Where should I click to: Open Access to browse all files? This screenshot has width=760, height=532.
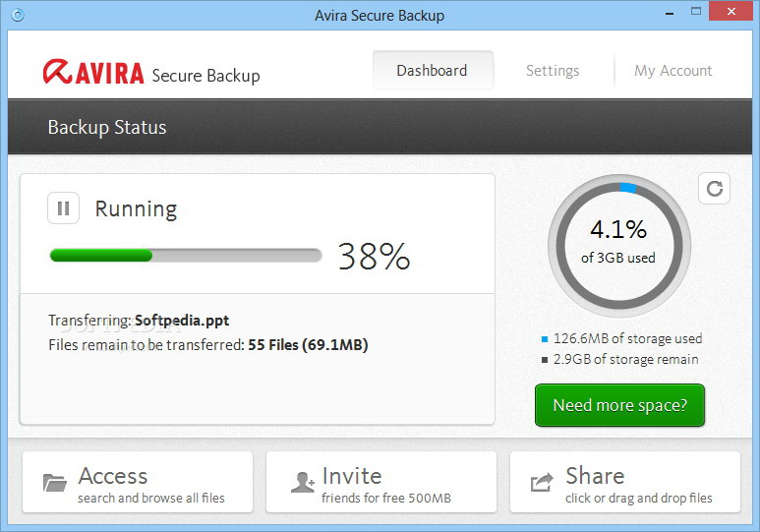click(x=138, y=483)
